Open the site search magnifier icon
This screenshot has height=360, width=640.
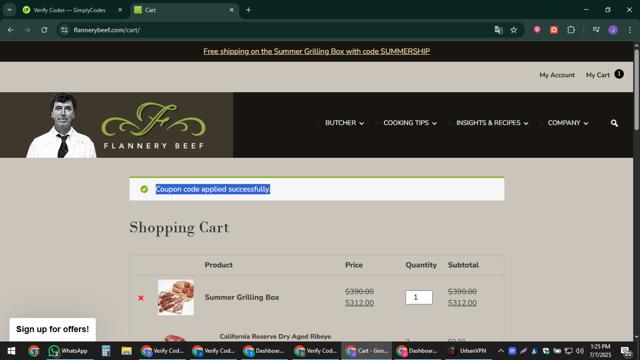pos(614,123)
